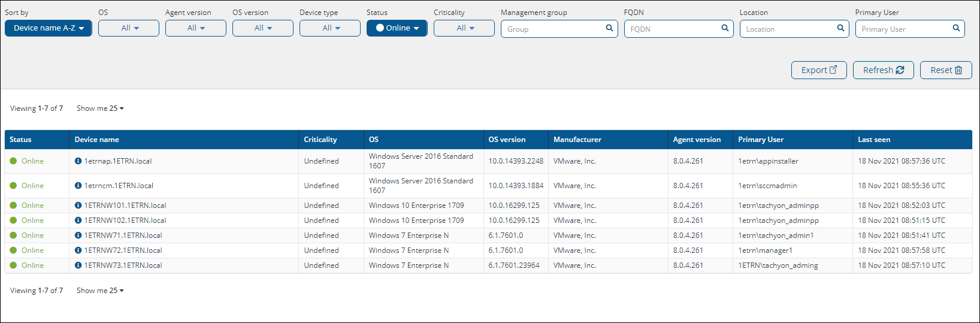980x323 pixels.
Task: Click the Location search magnifier icon
Action: [840, 28]
